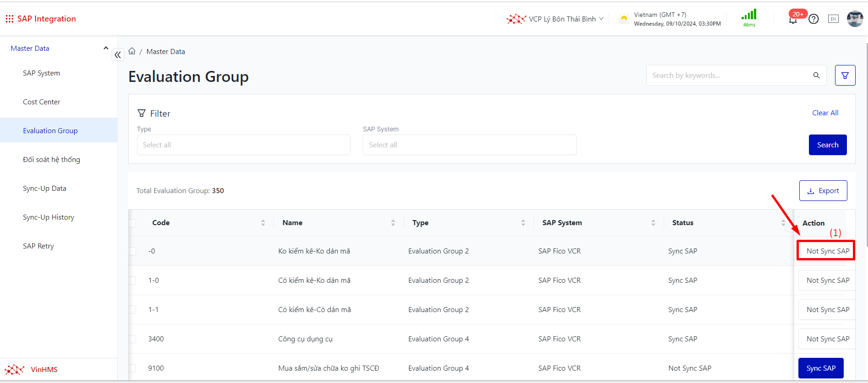Screen dimensions: 868x383
Task: Click the Export button
Action: click(x=823, y=191)
